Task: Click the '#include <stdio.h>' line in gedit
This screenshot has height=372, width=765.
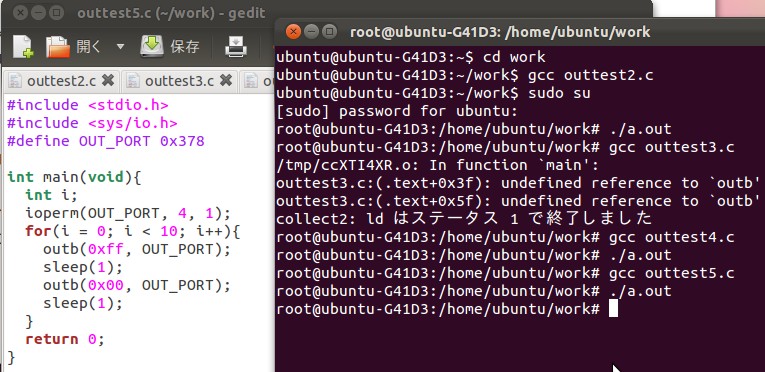Action: 88,105
